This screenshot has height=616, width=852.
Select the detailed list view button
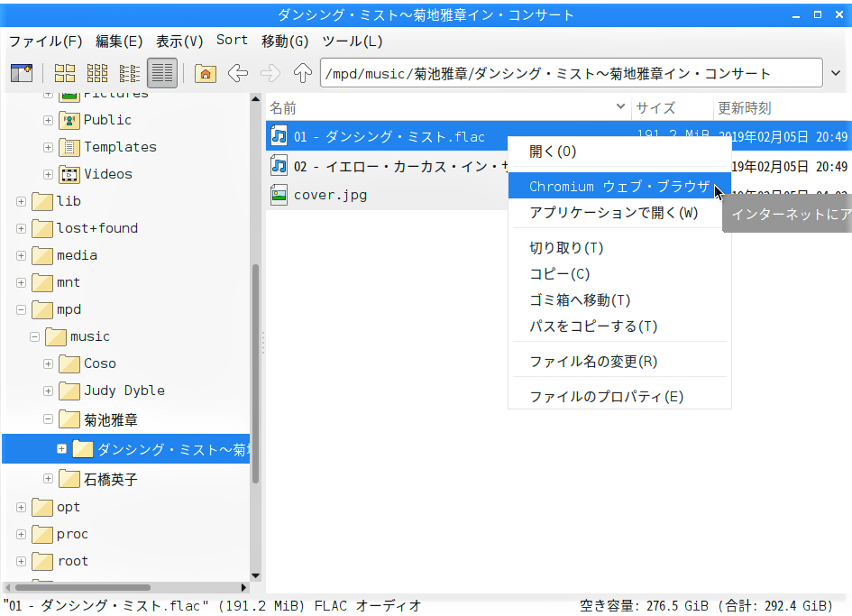click(x=162, y=74)
